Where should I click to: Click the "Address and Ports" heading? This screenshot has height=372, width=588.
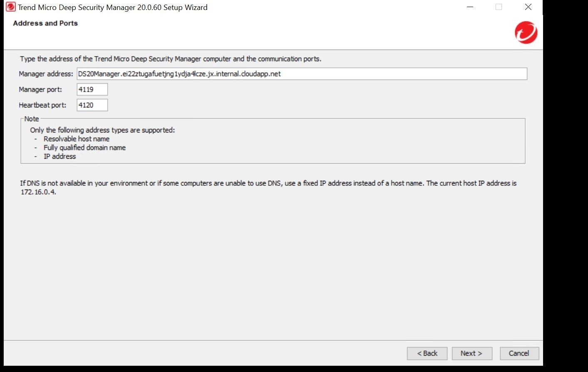(x=45, y=23)
